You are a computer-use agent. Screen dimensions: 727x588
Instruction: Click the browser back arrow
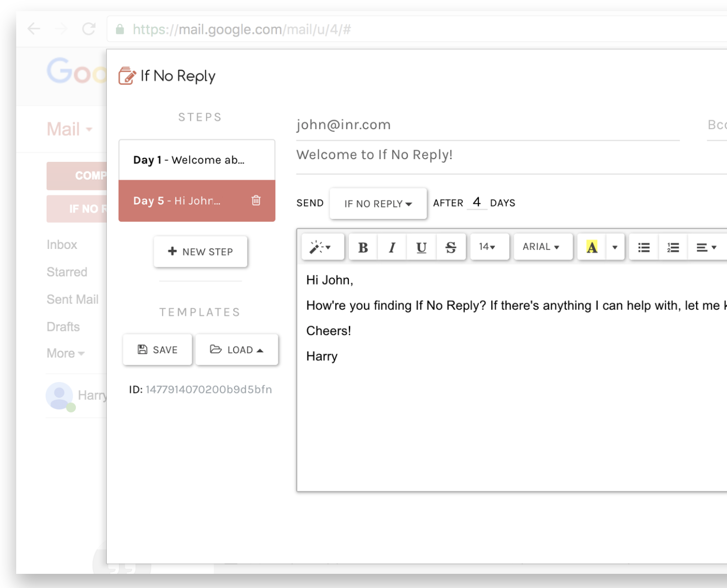(34, 29)
